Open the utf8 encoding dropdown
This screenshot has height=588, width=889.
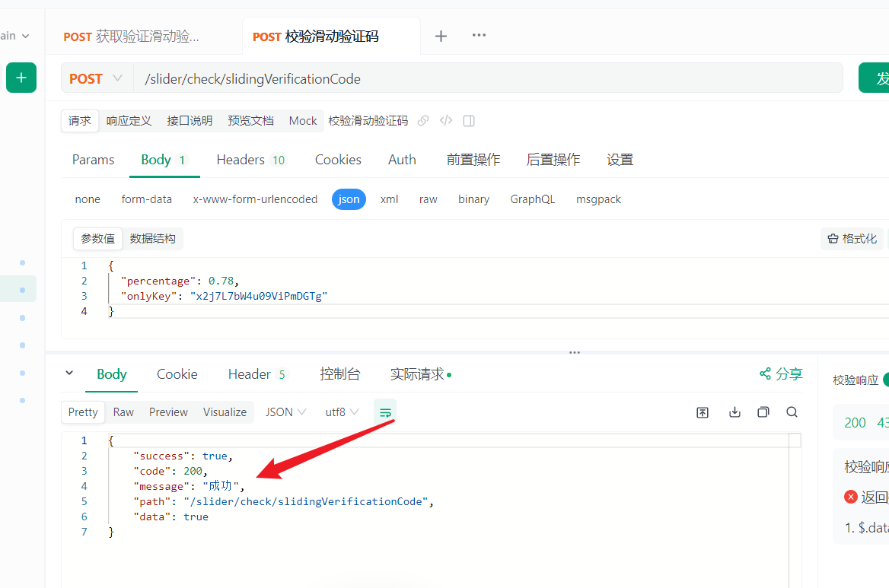pyautogui.click(x=341, y=412)
